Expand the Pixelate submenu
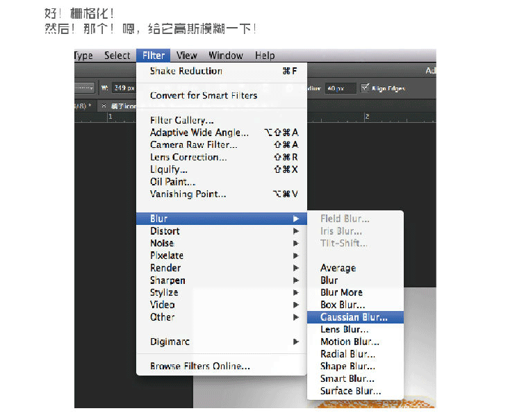Image resolution: width=508 pixels, height=420 pixels. coord(222,255)
